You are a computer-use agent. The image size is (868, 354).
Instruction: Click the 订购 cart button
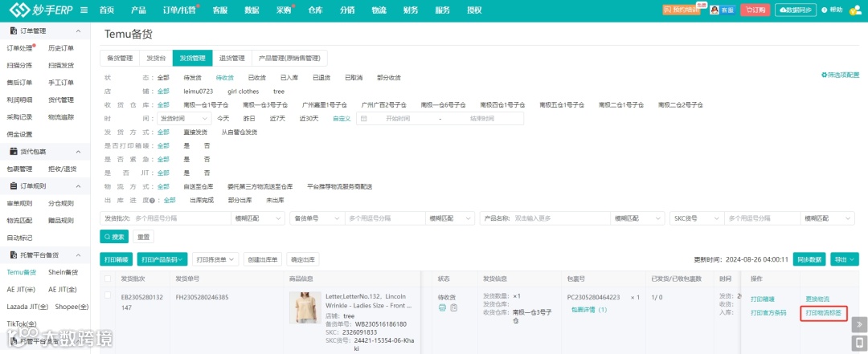pos(755,10)
